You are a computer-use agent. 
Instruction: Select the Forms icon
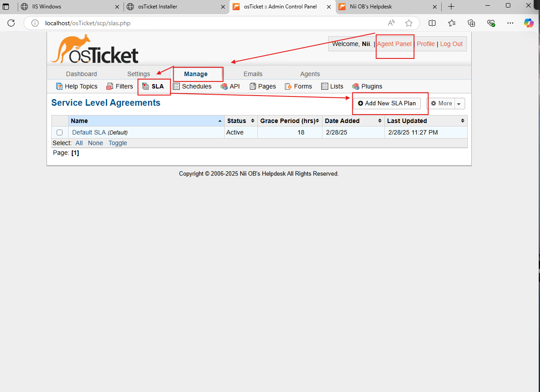(x=287, y=86)
